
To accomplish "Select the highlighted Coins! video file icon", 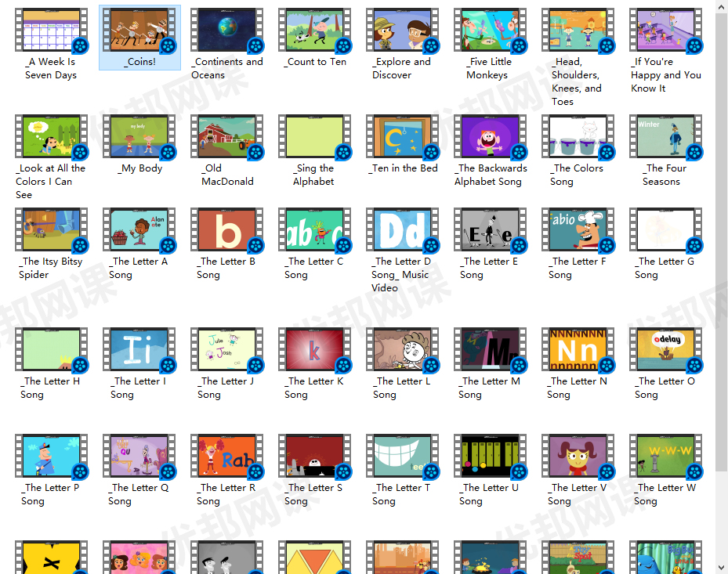I will (139, 30).
